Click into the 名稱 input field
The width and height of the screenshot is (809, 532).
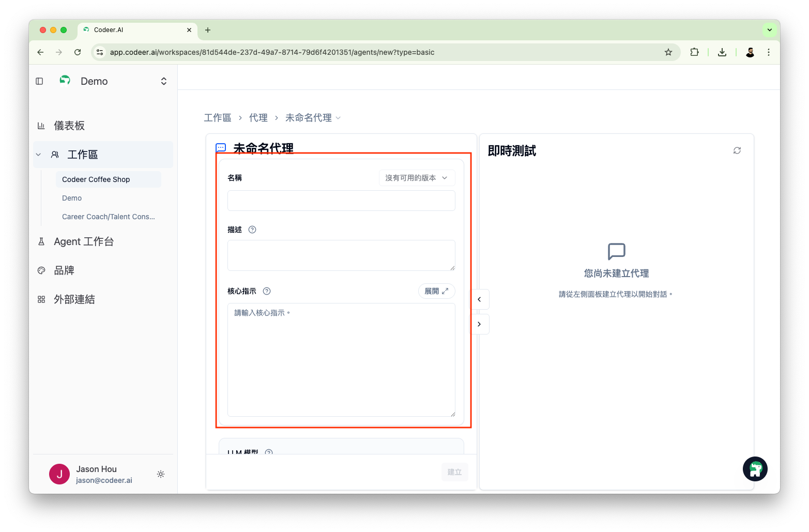tap(341, 201)
